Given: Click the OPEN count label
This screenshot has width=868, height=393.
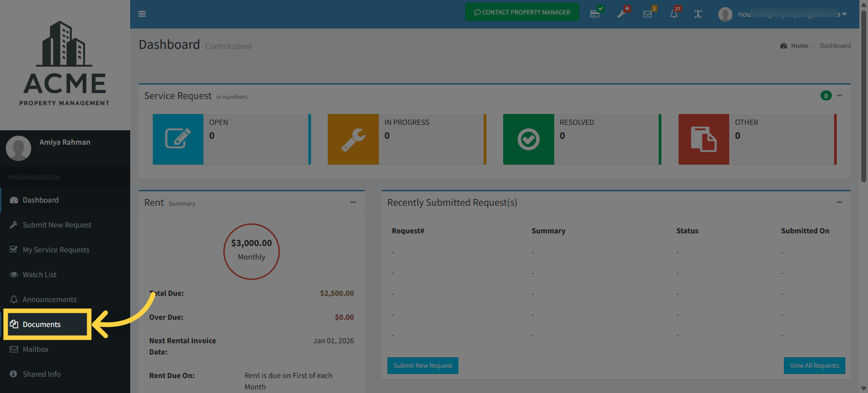Looking at the screenshot, I should point(218,122).
